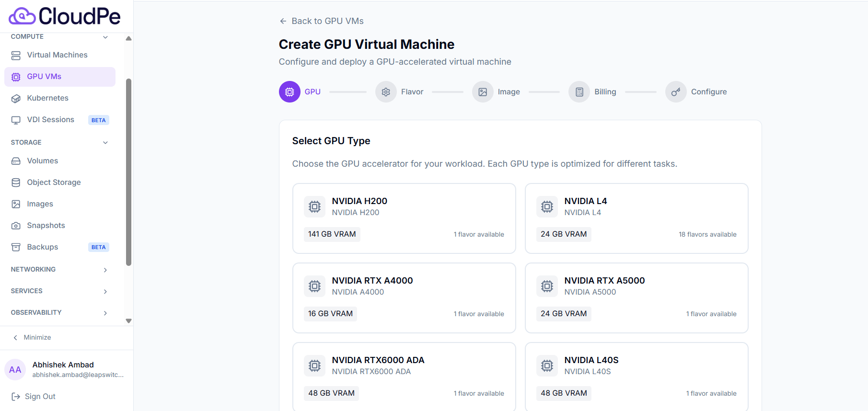Click the Images picture icon in sidebar
Screen dimensions: 868x411
(16, 204)
